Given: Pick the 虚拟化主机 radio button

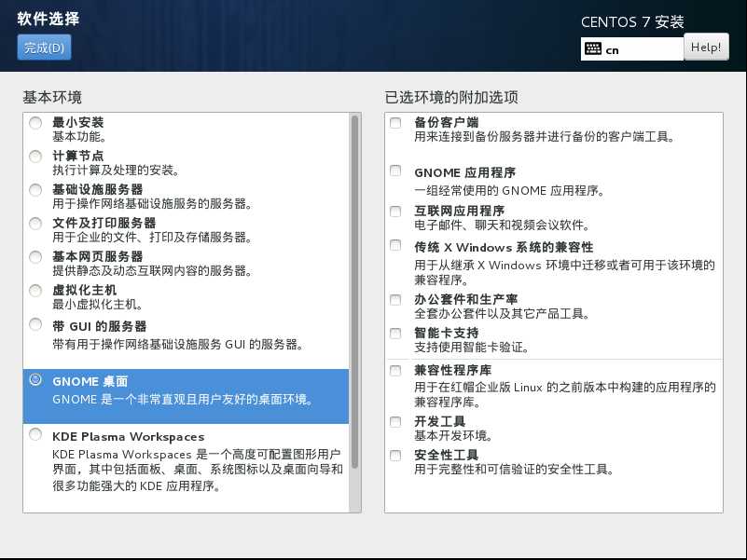Looking at the screenshot, I should point(35,291).
